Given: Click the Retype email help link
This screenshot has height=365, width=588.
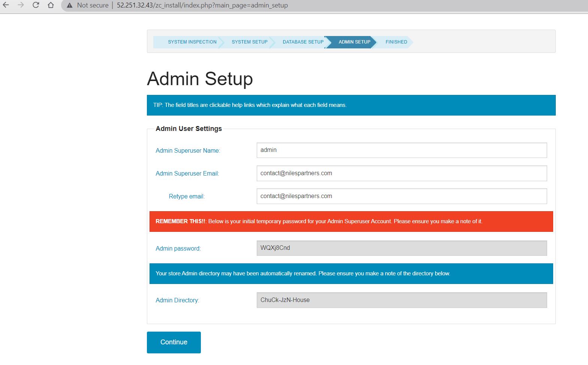Looking at the screenshot, I should point(187,196).
